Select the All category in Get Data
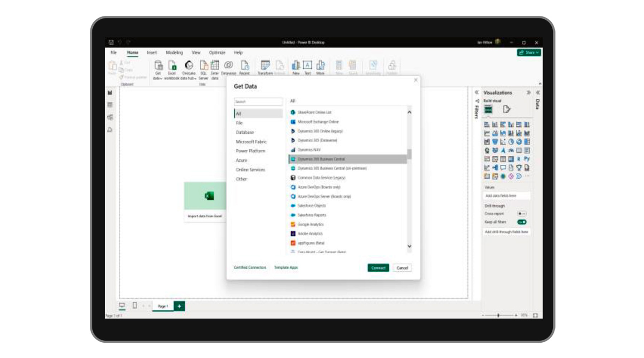The height and width of the screenshot is (358, 644). point(258,113)
